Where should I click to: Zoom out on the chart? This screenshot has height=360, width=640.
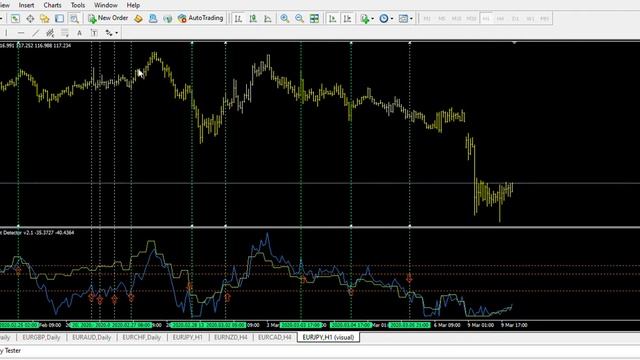point(300,18)
